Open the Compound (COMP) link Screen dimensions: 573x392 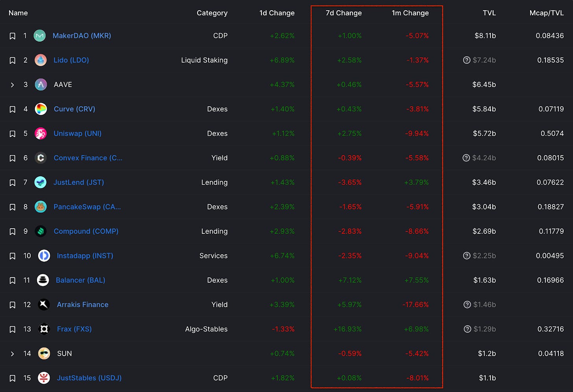pyautogui.click(x=86, y=231)
